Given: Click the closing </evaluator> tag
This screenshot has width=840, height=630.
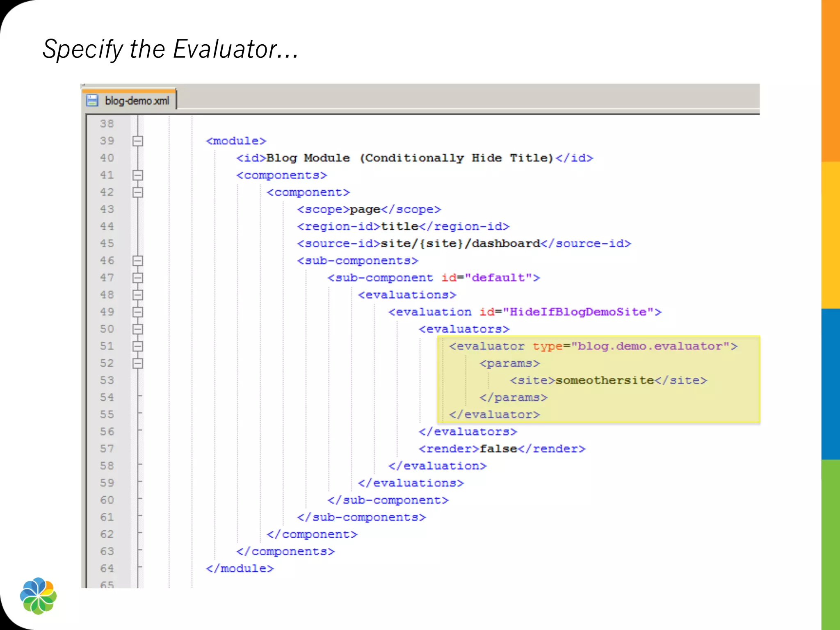Looking at the screenshot, I should [x=495, y=415].
